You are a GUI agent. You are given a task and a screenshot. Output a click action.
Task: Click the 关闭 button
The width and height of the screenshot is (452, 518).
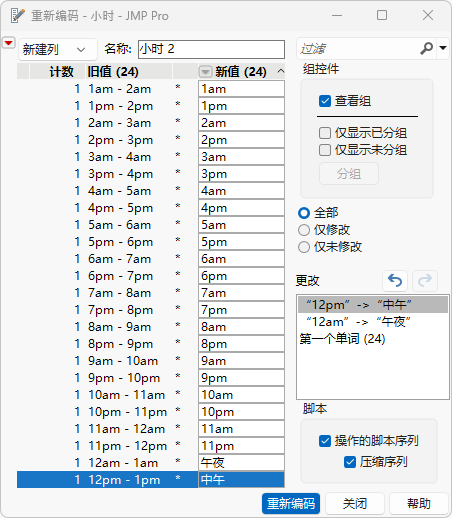[355, 503]
